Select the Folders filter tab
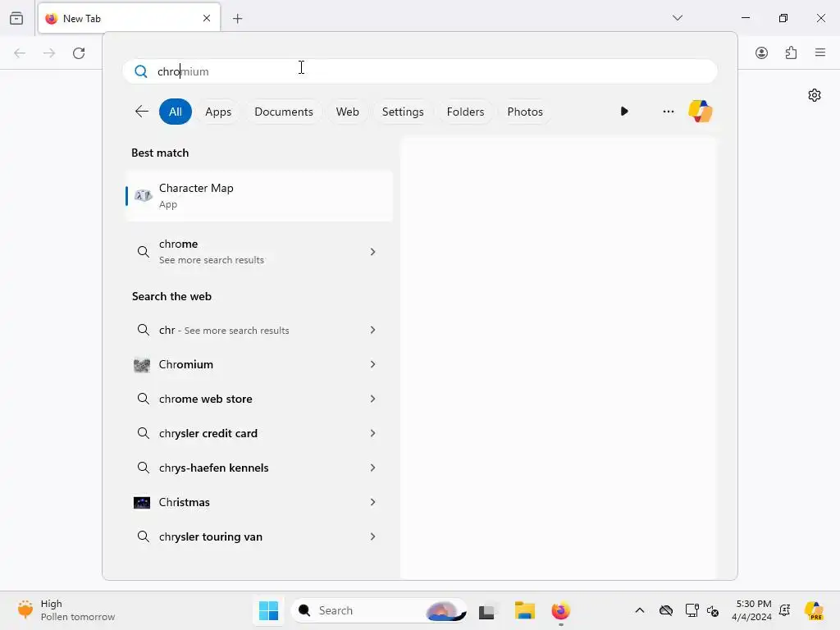Screen dimensions: 840x630 [465, 112]
